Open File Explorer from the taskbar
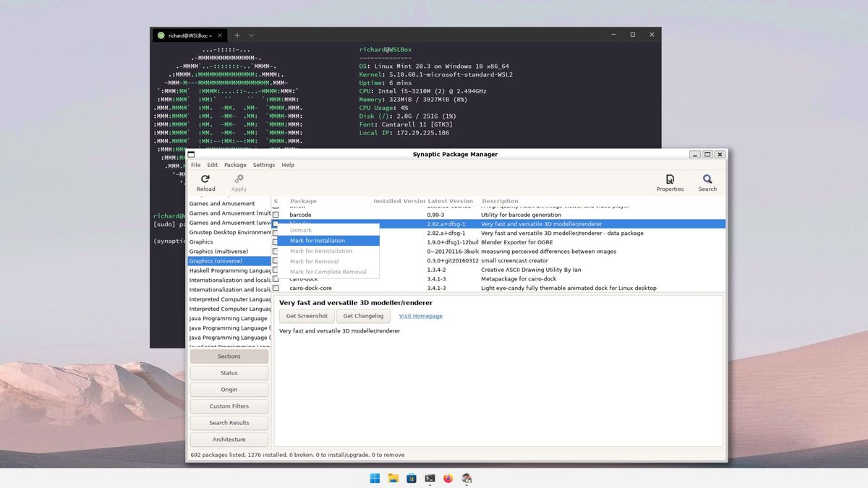Image resolution: width=868 pixels, height=488 pixels. pyautogui.click(x=393, y=478)
